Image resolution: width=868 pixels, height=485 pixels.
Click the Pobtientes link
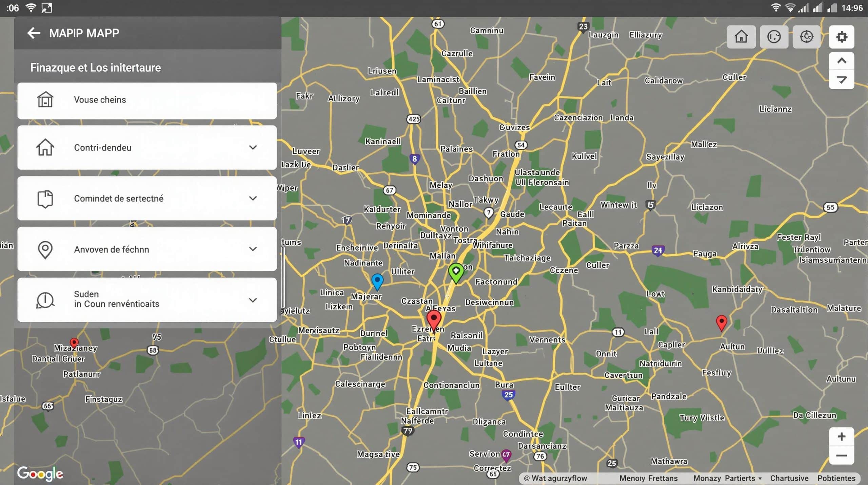coord(836,478)
